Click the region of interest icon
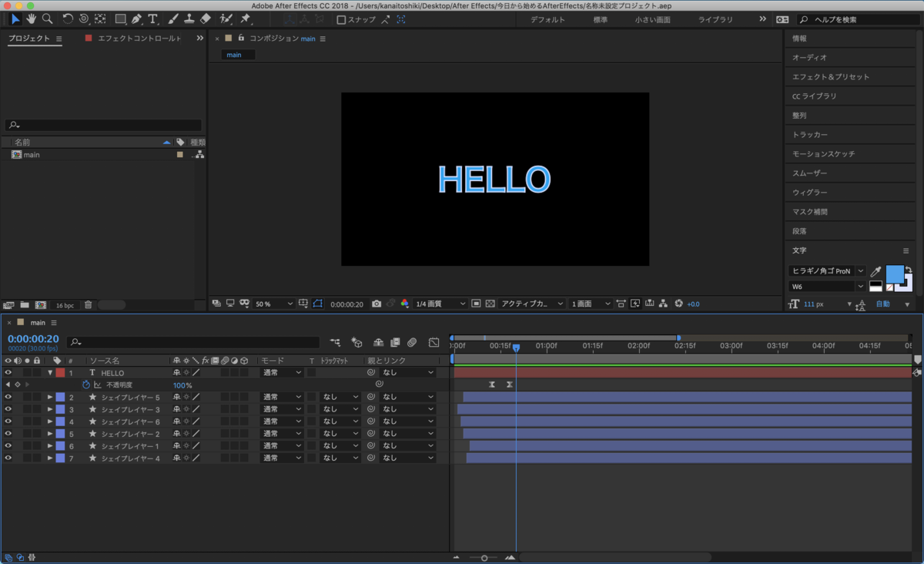 pyautogui.click(x=476, y=304)
